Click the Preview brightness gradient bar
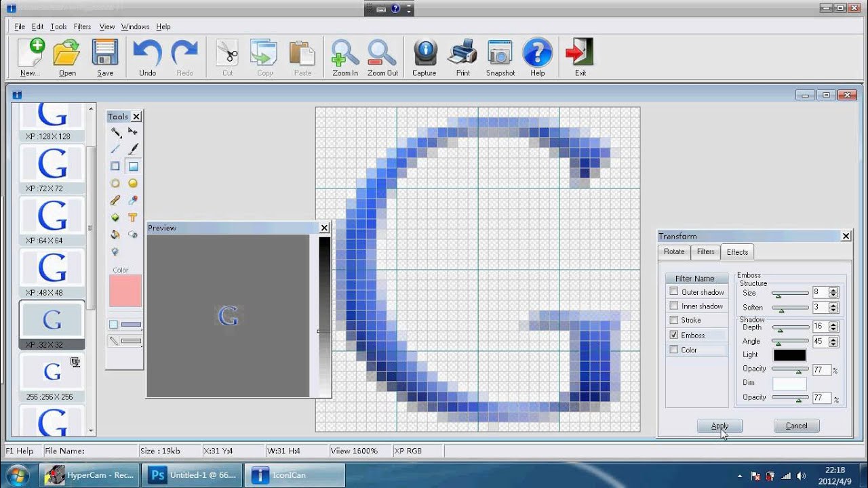This screenshot has height=488, width=868. click(x=325, y=316)
